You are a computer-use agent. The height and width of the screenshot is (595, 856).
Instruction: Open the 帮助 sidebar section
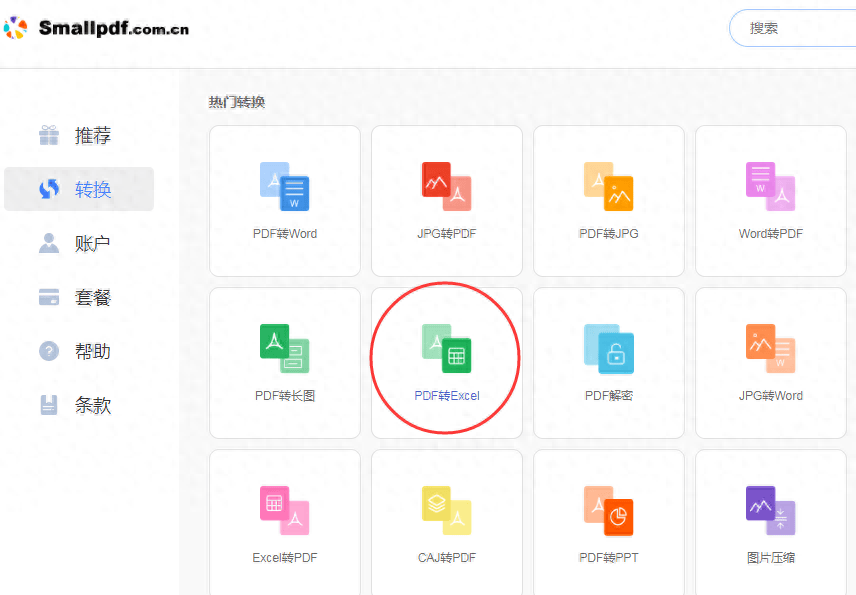(x=93, y=351)
